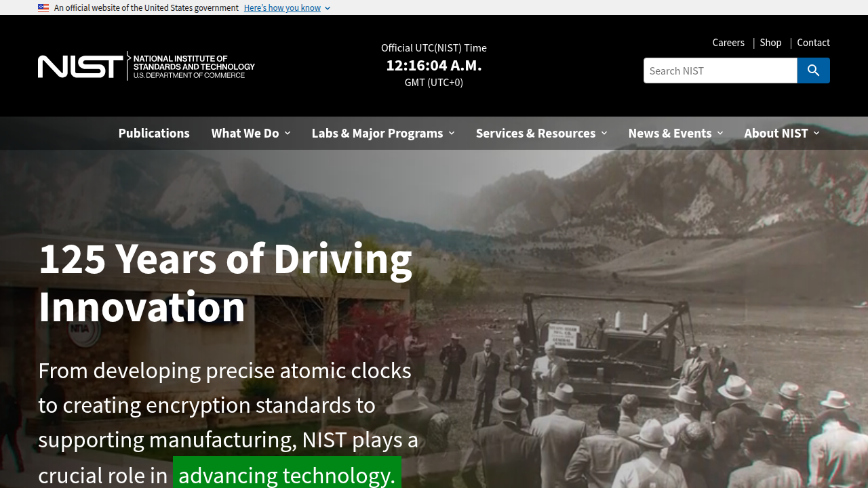Click the chevron next to "Here's how you know"
The image size is (868, 488).
coord(328,8)
